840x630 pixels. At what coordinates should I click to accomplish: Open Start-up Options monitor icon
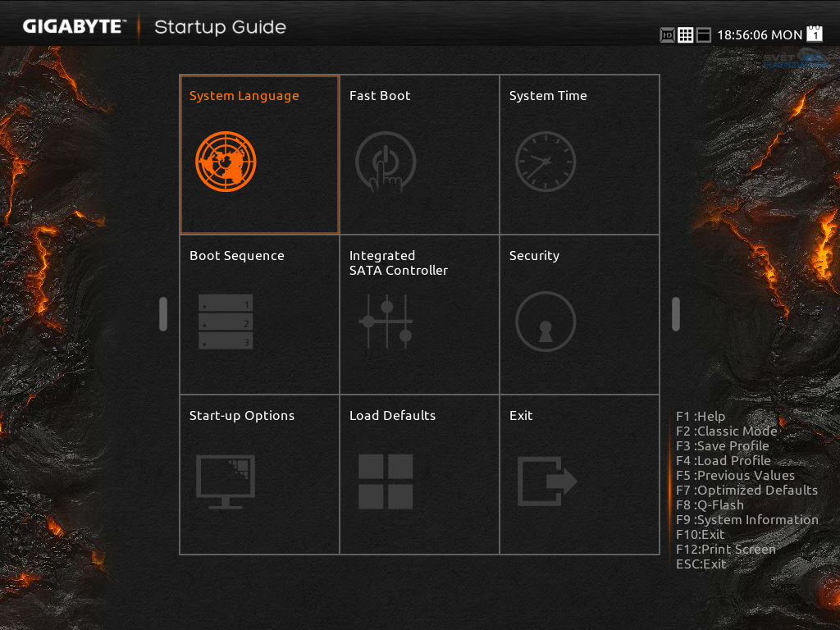tap(226, 482)
